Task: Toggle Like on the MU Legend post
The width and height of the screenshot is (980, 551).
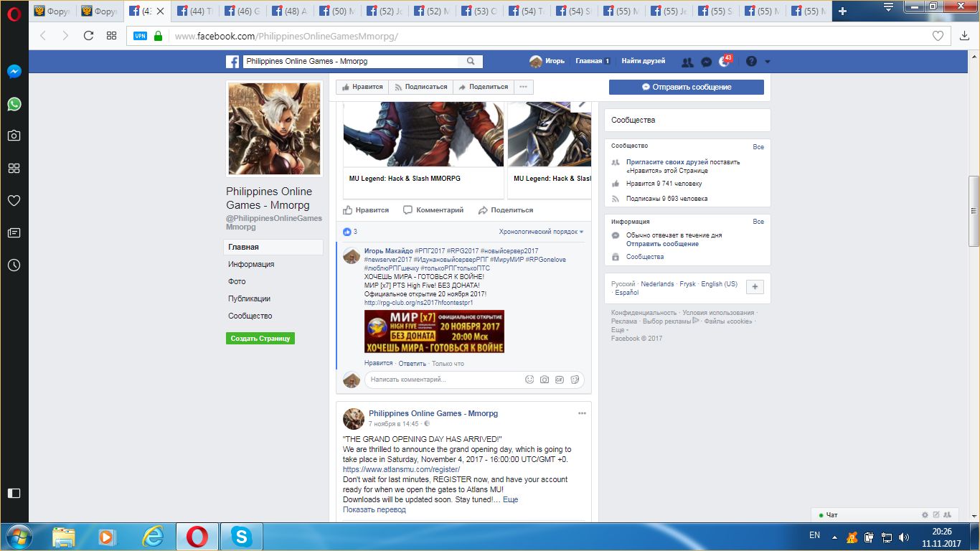Action: click(x=366, y=210)
